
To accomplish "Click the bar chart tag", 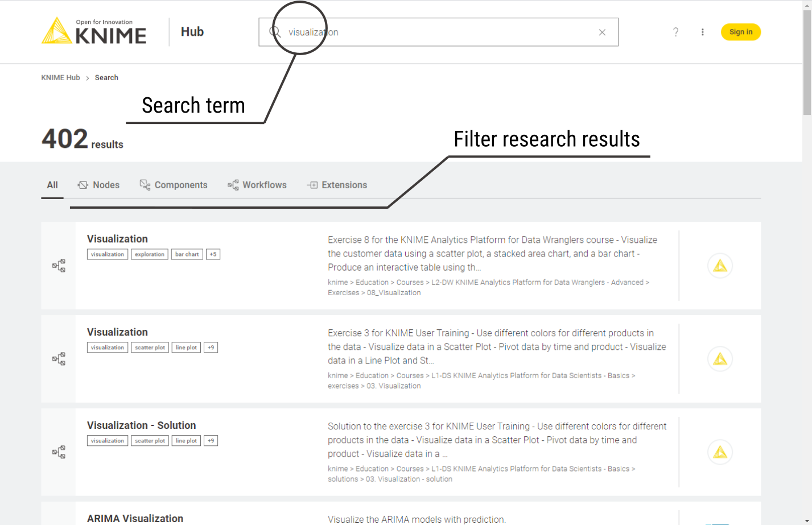I will point(187,254).
